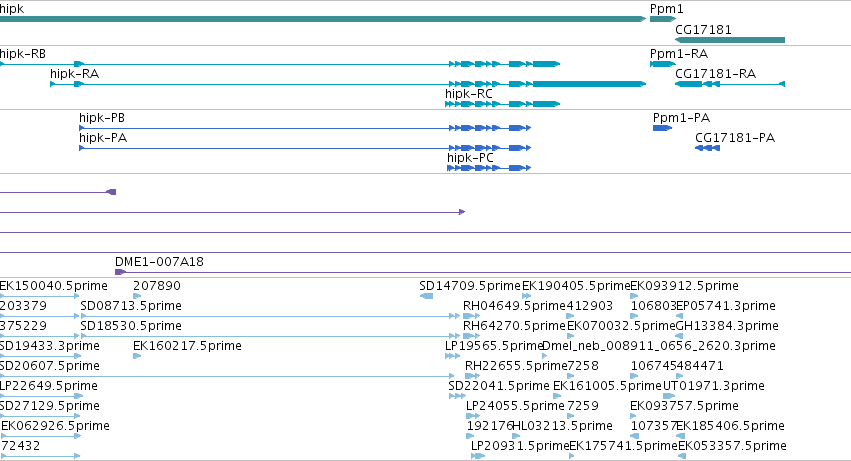Click the Ppm1-PA coding segment glyph
851x461 pixels.
[x=662, y=128]
